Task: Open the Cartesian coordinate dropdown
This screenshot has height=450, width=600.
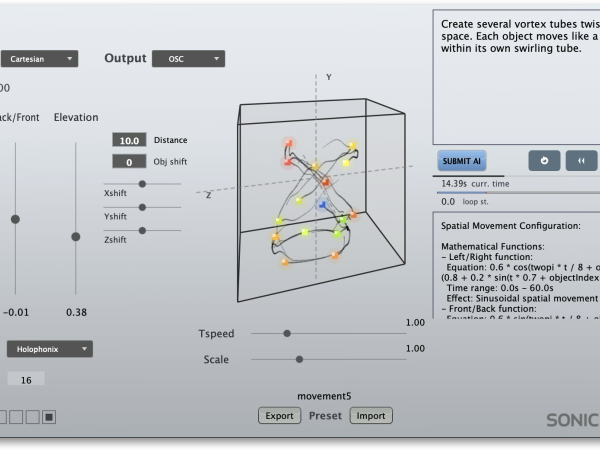Action: 39,59
